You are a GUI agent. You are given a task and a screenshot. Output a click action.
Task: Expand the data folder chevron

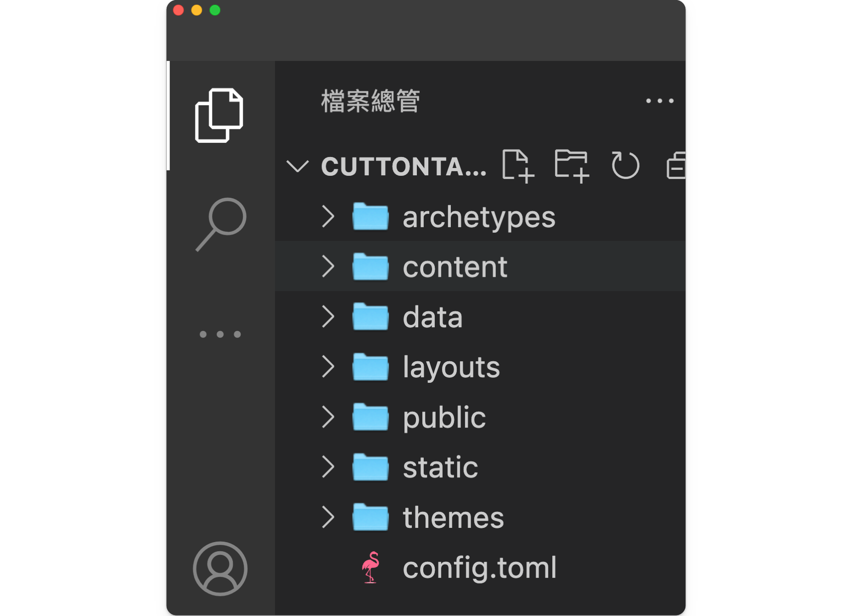point(328,317)
